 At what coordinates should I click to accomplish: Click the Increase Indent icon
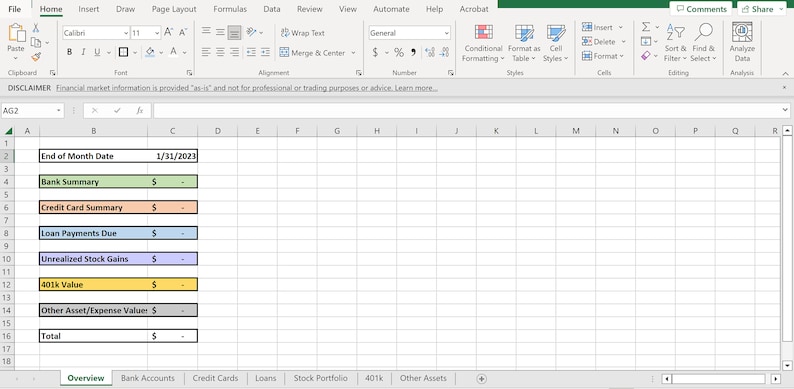[265, 52]
